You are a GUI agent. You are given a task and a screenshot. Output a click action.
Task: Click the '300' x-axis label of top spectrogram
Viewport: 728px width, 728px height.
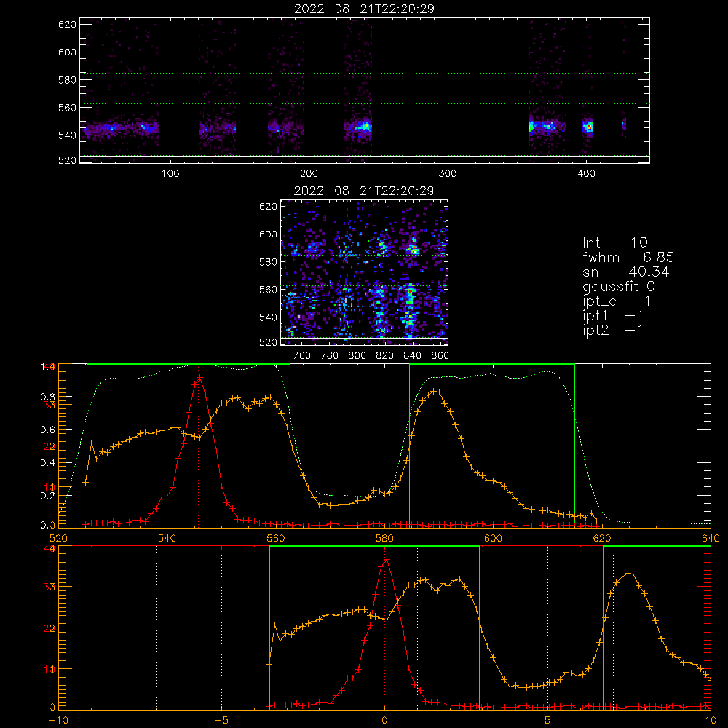pos(448,174)
